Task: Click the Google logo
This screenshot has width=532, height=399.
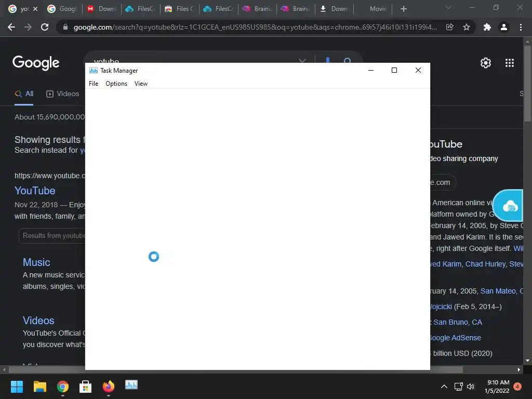Action: tap(36, 63)
